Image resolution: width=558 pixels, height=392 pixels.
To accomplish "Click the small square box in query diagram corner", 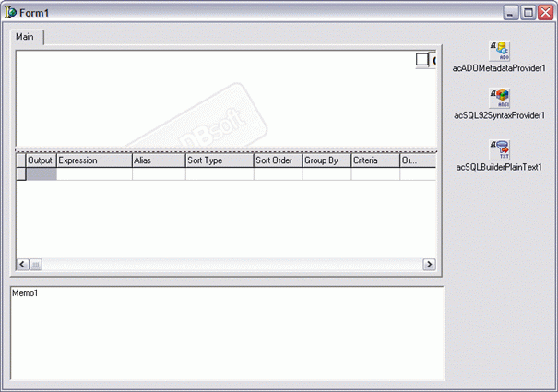I will coord(422,59).
